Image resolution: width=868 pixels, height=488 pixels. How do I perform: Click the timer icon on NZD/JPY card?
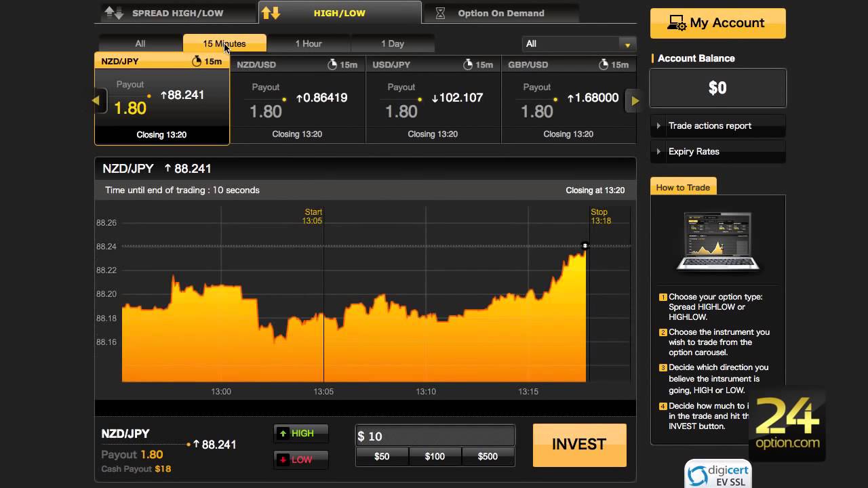click(x=197, y=62)
